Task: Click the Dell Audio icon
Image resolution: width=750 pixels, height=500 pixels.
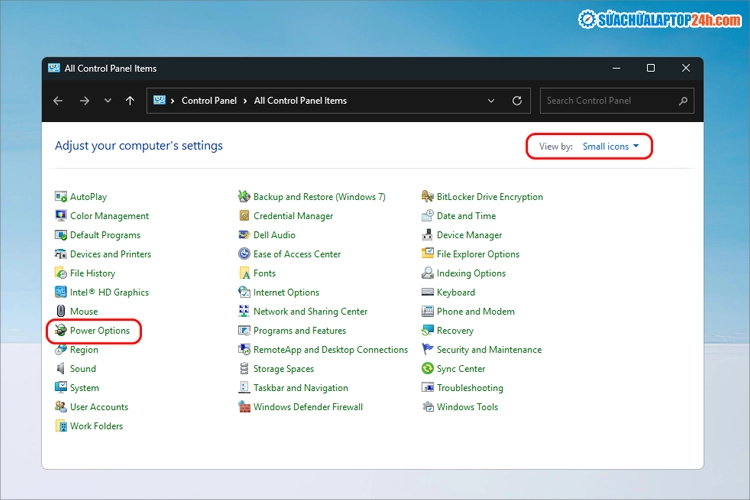Action: pos(244,235)
